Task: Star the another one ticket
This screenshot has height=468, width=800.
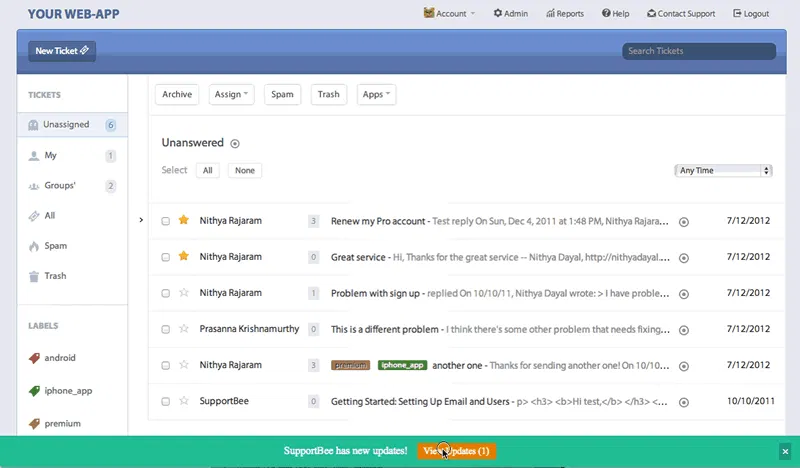Action: 184,365
